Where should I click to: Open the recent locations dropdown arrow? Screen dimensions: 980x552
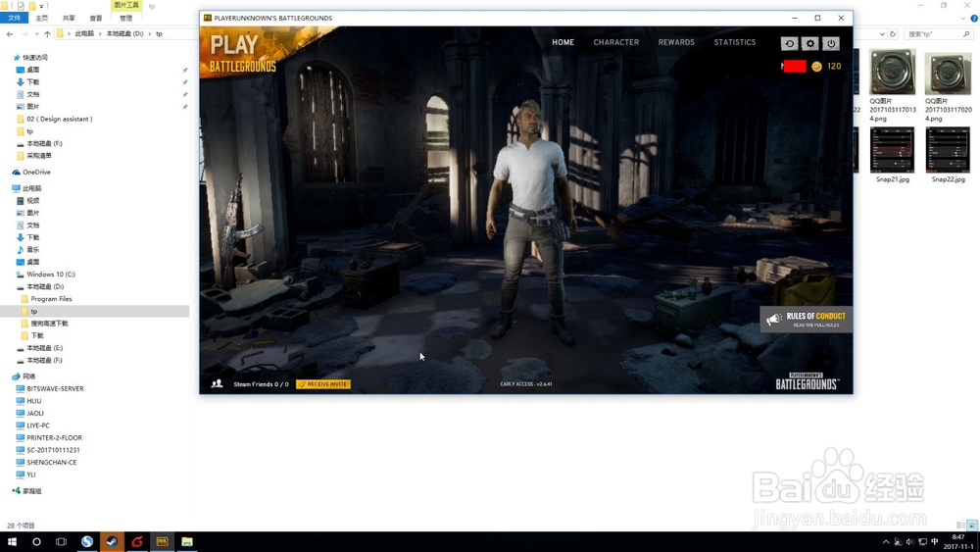pos(36,33)
